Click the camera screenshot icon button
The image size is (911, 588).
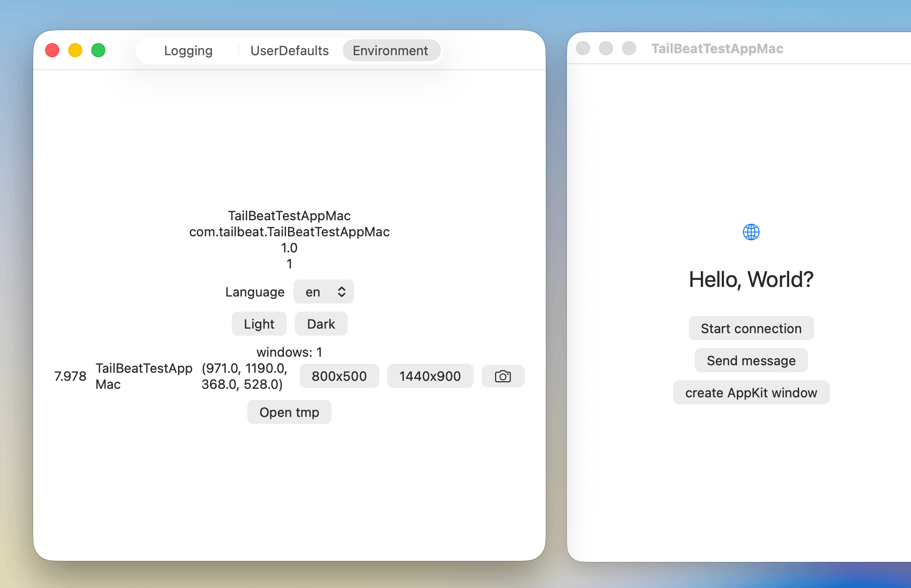tap(503, 376)
